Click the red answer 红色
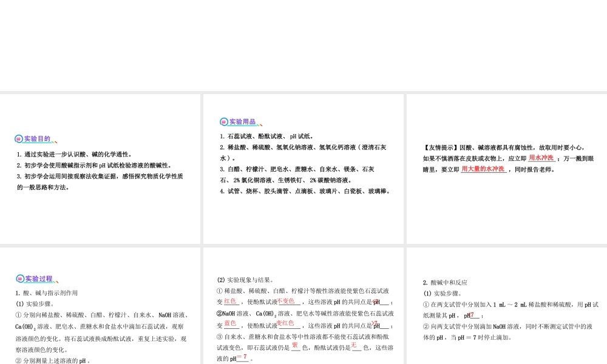 [230, 302]
